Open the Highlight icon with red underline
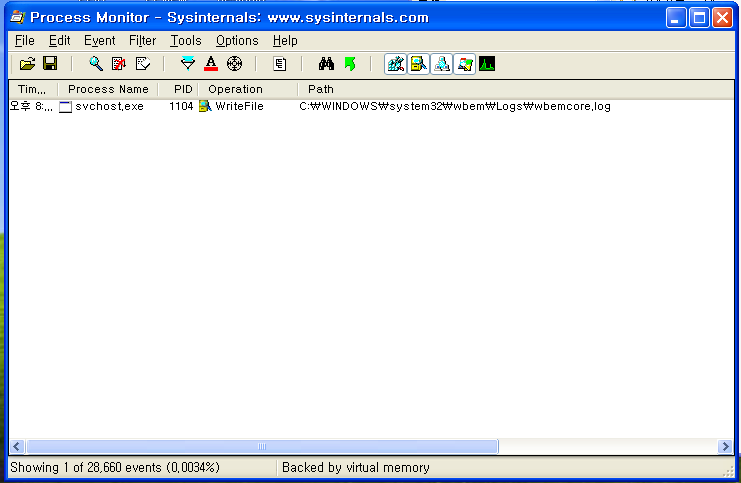The height and width of the screenshot is (483, 741). [211, 63]
